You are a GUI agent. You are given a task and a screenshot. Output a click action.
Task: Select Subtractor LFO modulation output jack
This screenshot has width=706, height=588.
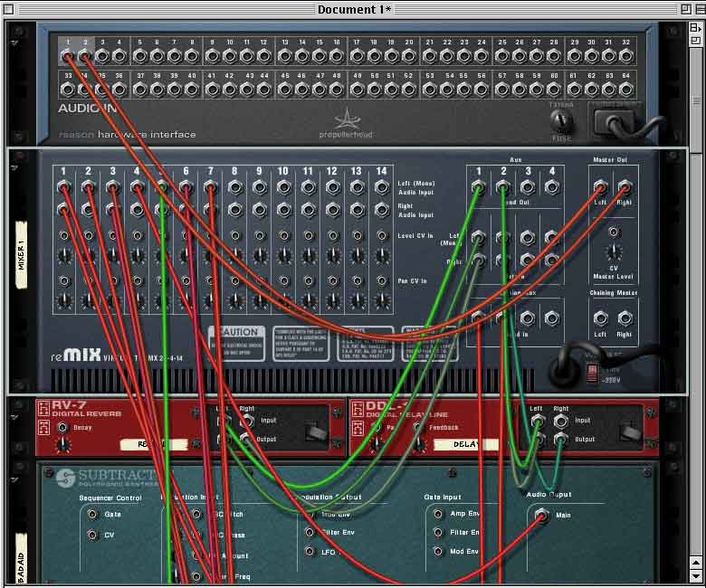(310, 552)
